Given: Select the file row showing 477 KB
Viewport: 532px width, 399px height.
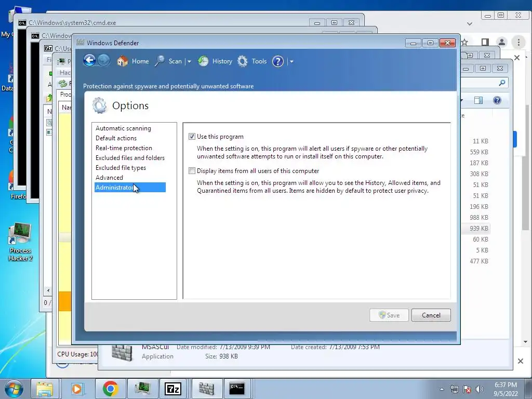Looking at the screenshot, I should [x=478, y=261].
